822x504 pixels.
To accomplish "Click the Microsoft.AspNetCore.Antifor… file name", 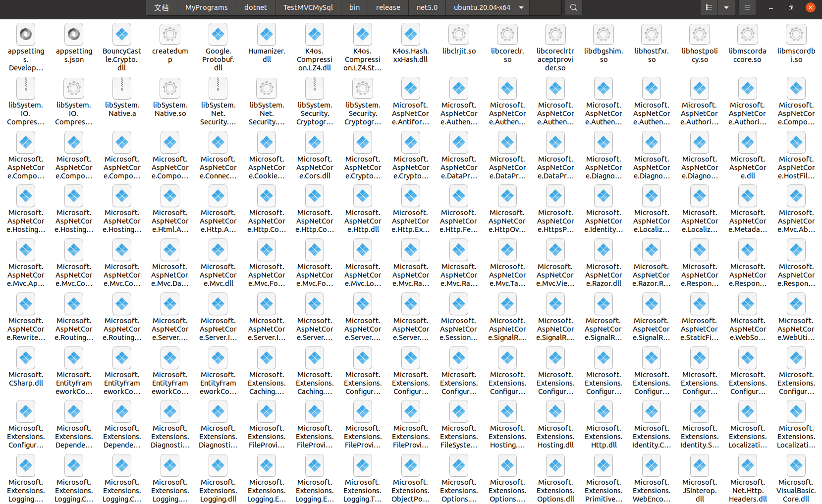I will [x=411, y=113].
